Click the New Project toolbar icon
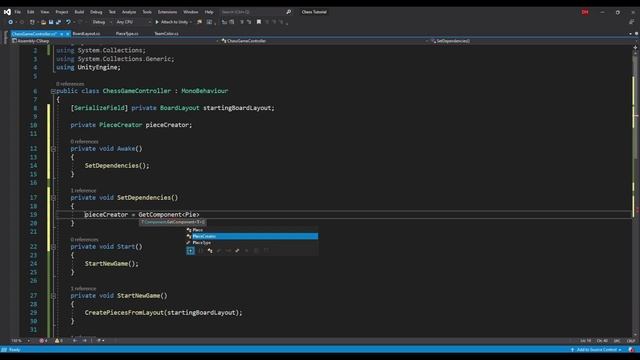The width and height of the screenshot is (640, 360). 32,22
